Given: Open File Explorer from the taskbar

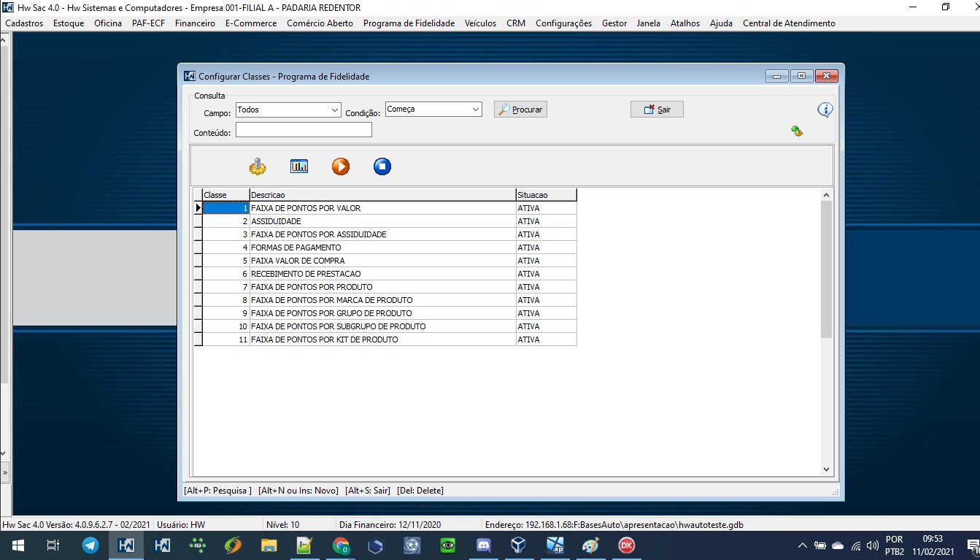Looking at the screenshot, I should click(269, 545).
